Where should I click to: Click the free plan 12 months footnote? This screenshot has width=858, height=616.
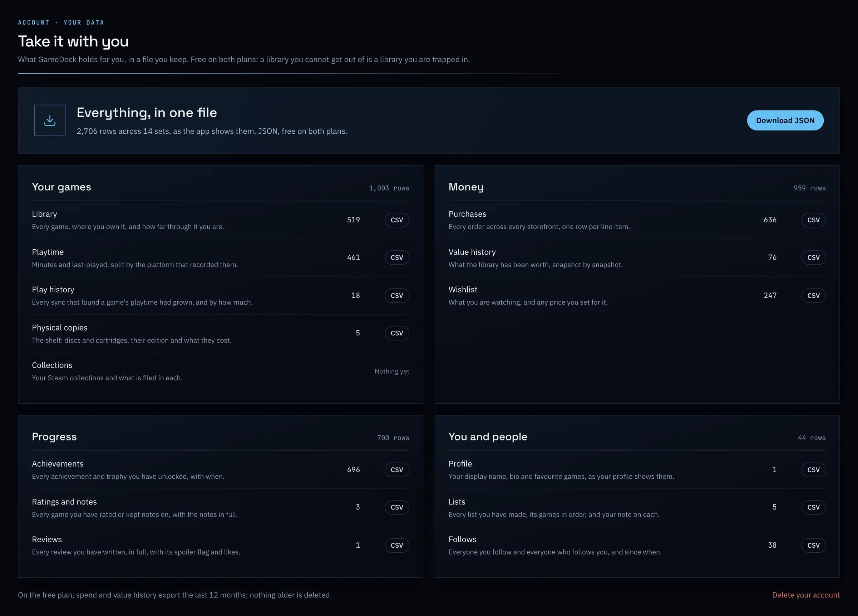pos(175,595)
